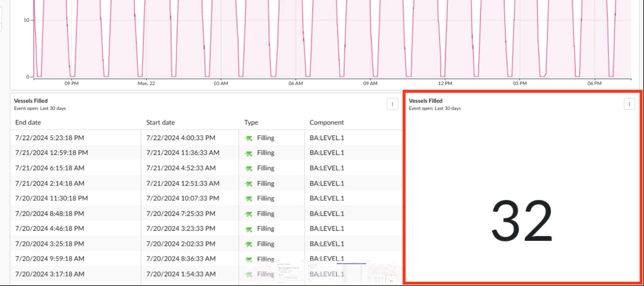Image resolution: width=644 pixels, height=286 pixels.
Task: Sort table by End date column header
Action: pos(28,123)
